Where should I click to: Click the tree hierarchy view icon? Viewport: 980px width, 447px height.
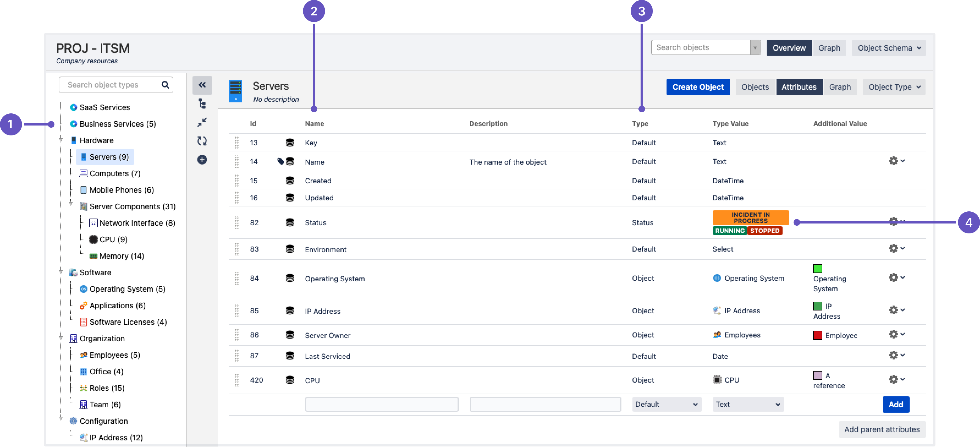pyautogui.click(x=202, y=103)
